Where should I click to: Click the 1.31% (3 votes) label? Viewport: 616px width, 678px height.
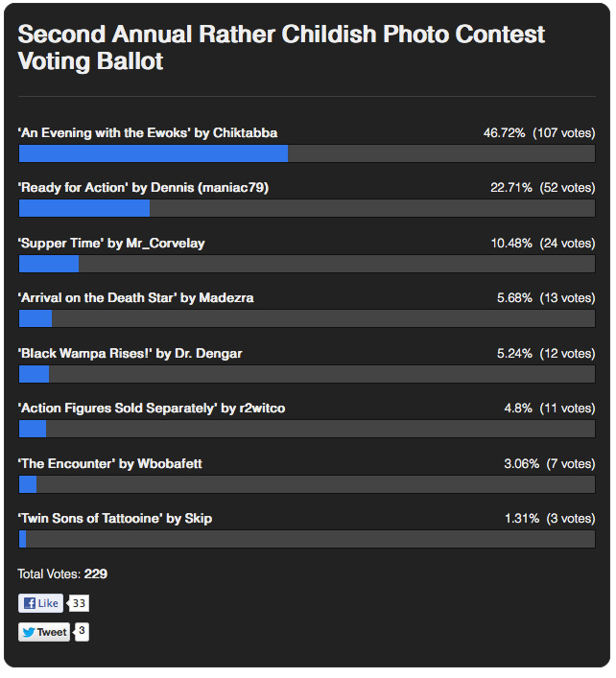click(550, 519)
